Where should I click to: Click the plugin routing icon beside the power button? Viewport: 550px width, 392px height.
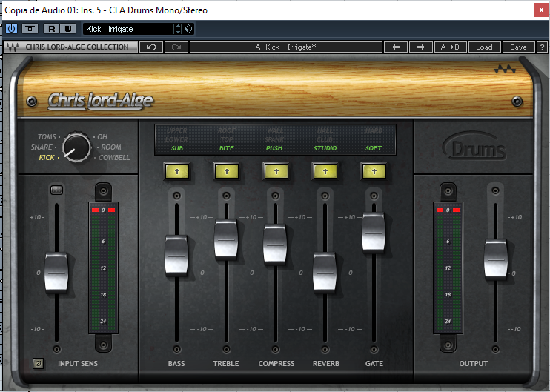point(30,29)
